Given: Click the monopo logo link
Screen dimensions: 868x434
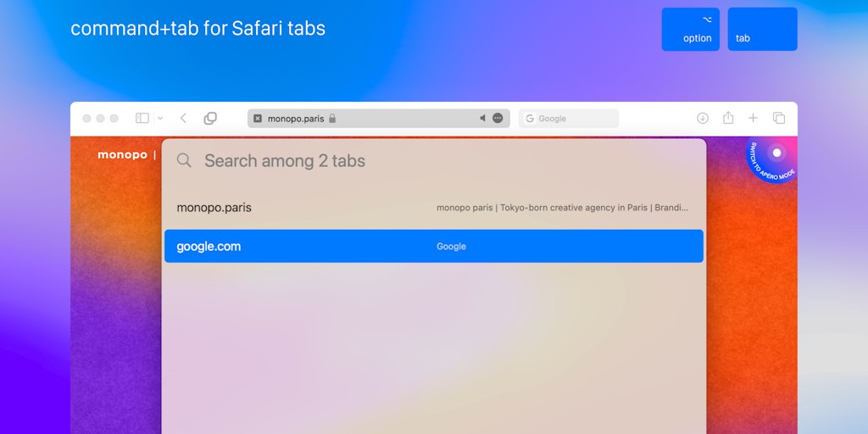Looking at the screenshot, I should coord(122,155).
